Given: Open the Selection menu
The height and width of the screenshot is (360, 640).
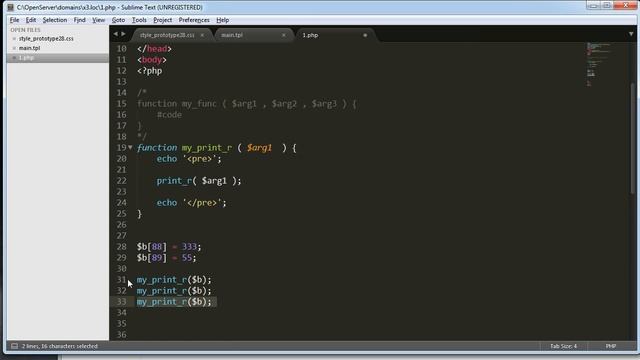Looking at the screenshot, I should click(55, 20).
